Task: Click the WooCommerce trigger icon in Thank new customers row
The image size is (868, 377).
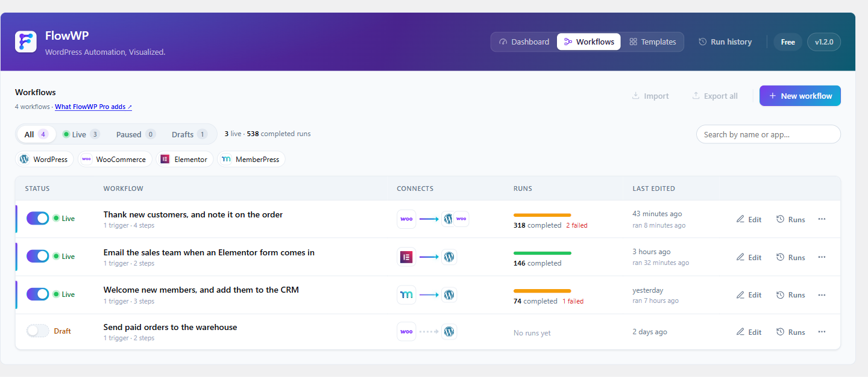Action: [x=406, y=219]
